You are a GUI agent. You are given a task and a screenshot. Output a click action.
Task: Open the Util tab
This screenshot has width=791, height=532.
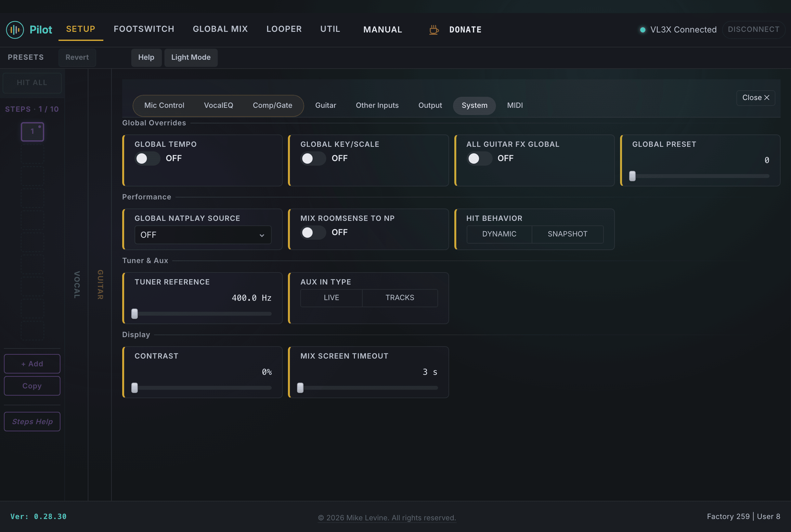click(330, 29)
